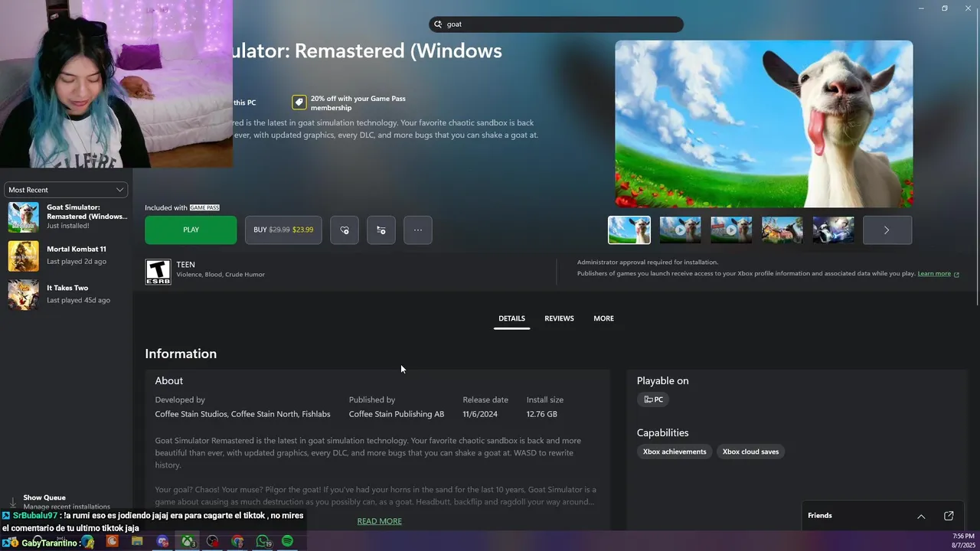Open Xbox app in taskbar
980x551 pixels.
[x=187, y=541]
